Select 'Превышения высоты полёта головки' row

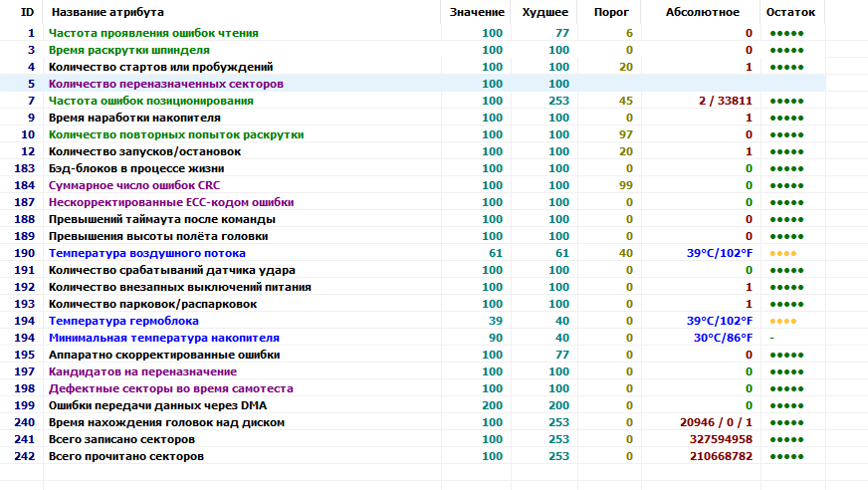[x=412, y=236]
